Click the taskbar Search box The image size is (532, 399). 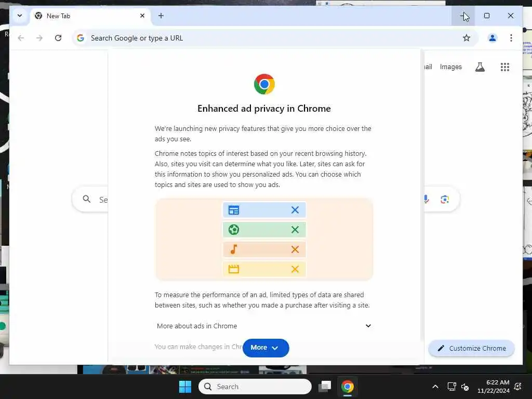255,387
